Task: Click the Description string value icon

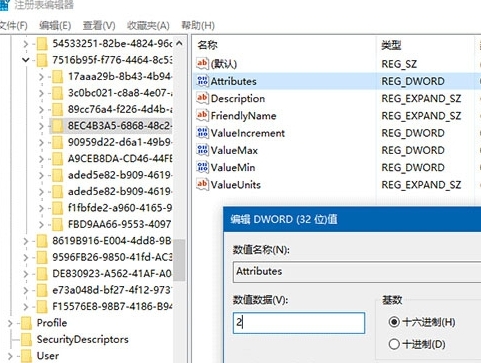Action: tap(202, 98)
